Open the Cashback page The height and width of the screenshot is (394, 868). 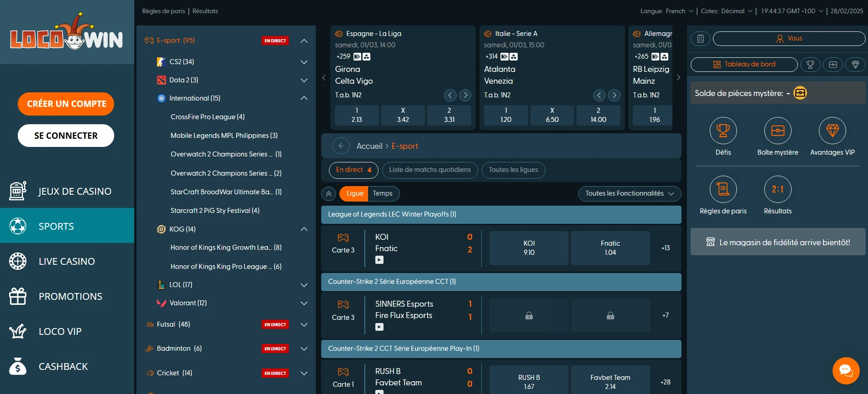(67, 366)
